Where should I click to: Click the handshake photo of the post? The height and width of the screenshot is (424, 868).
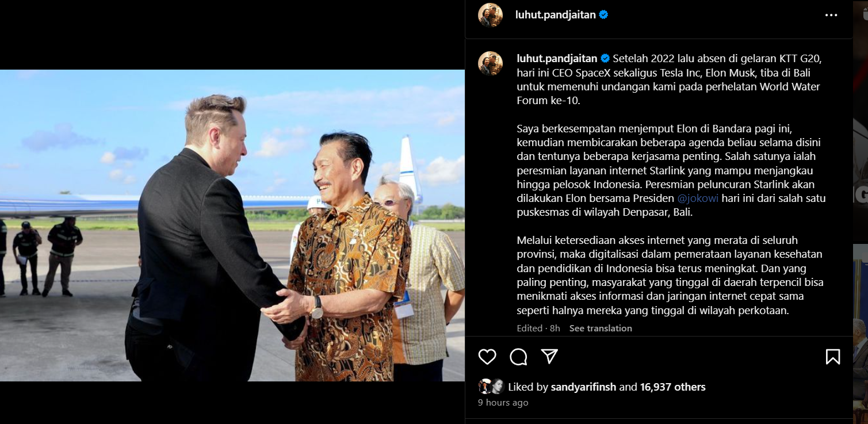pos(232,226)
